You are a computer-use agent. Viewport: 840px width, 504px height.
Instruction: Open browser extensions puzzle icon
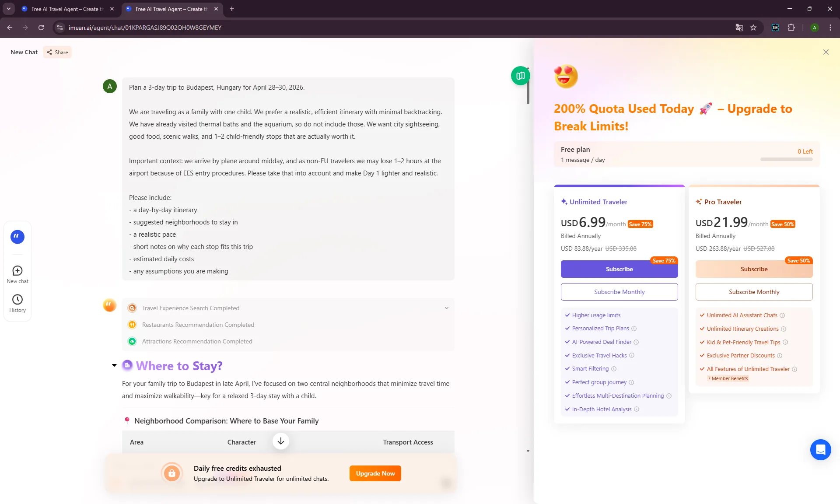click(791, 28)
